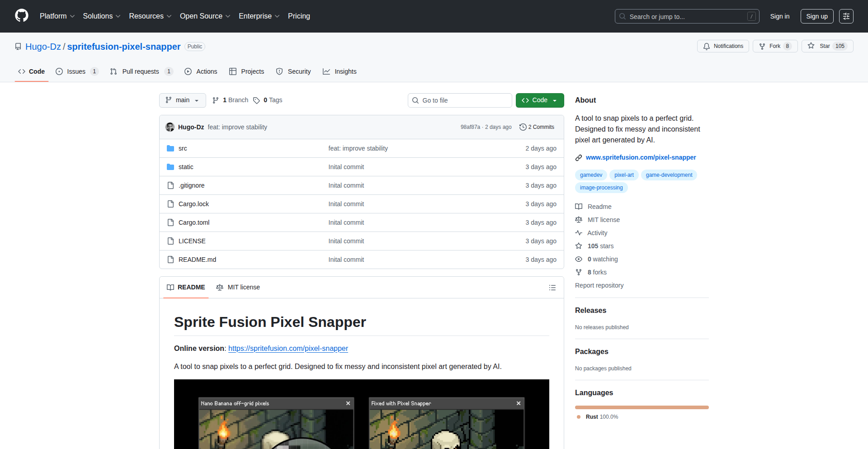Click the pixel-art topic tag
The width and height of the screenshot is (868, 449).
[x=624, y=175]
